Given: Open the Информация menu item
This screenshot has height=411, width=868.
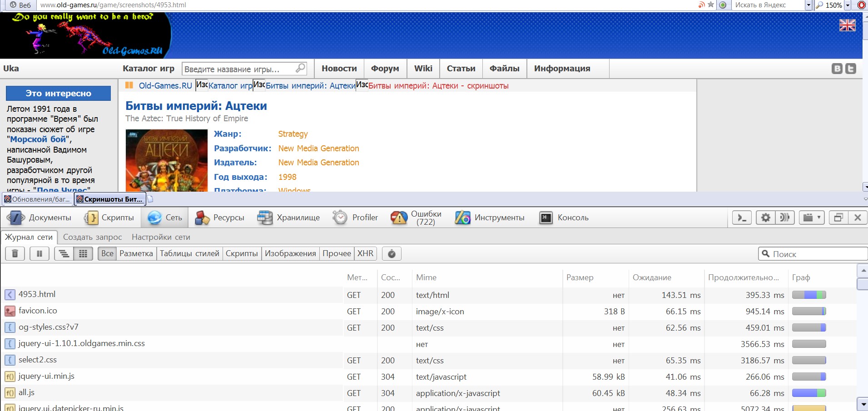Looking at the screenshot, I should 562,69.
